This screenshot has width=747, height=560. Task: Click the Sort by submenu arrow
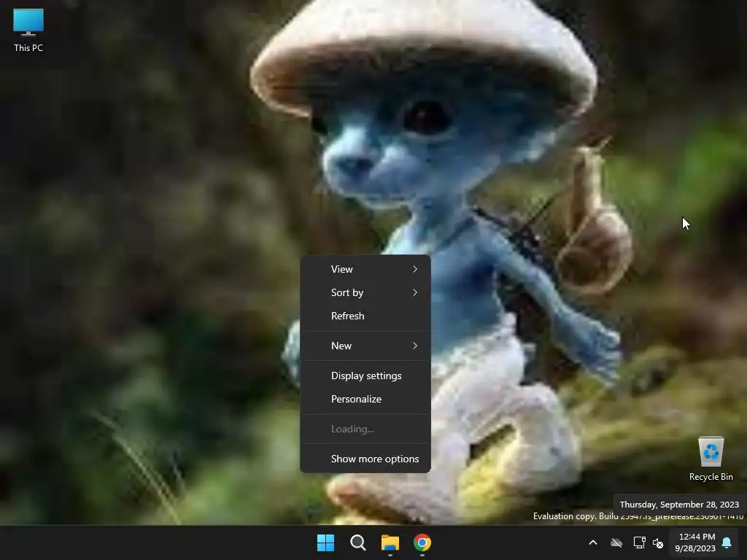(x=415, y=292)
